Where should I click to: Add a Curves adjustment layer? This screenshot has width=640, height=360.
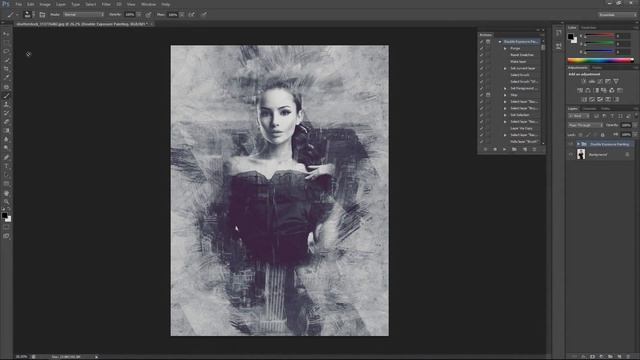600,82
